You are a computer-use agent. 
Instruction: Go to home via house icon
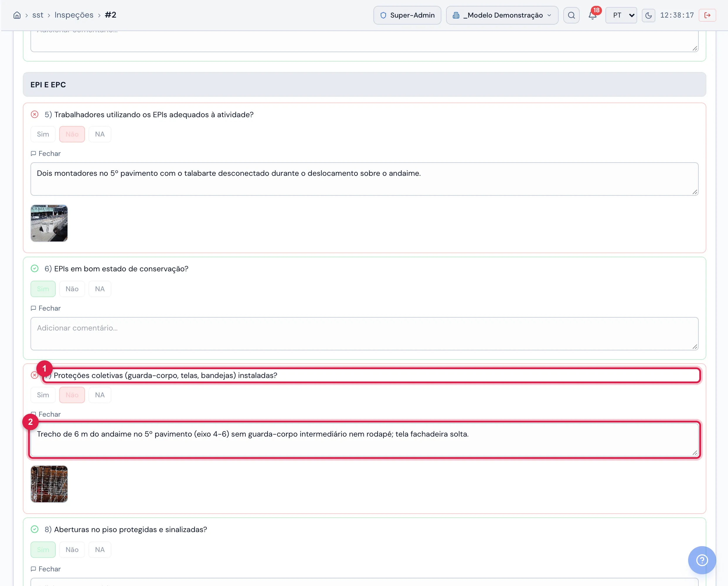tap(17, 15)
